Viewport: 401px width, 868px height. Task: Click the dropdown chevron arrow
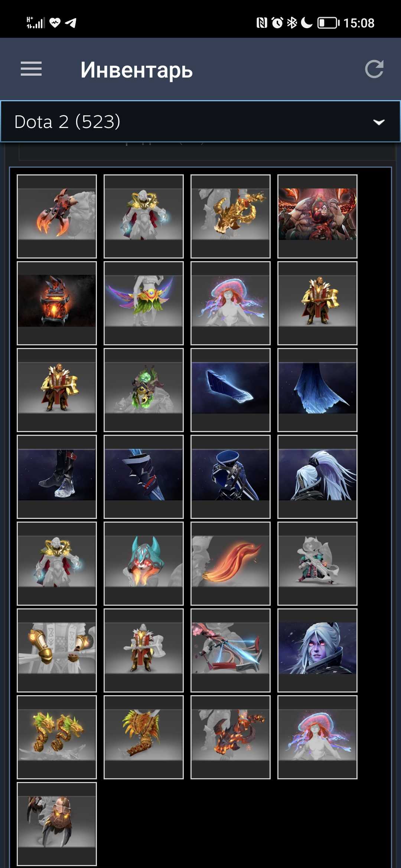tap(379, 122)
